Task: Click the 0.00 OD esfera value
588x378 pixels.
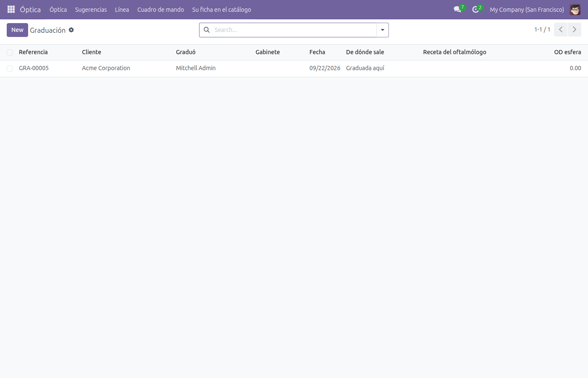Action: point(575,68)
